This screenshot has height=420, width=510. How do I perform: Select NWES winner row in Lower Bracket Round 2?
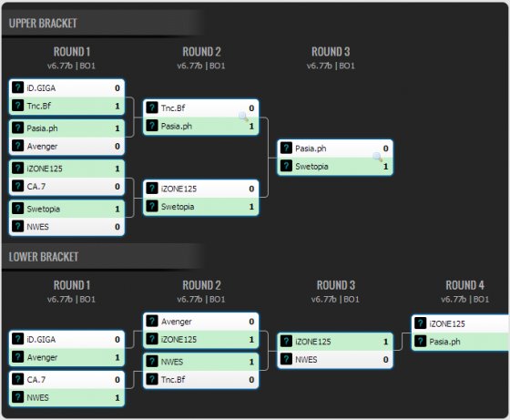(200, 362)
